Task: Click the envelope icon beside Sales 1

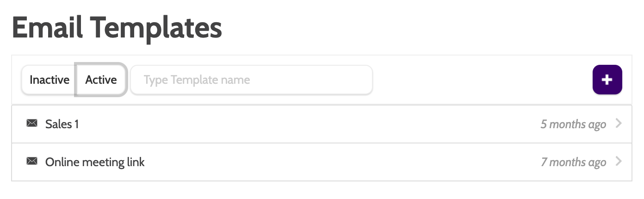Action: click(x=32, y=124)
